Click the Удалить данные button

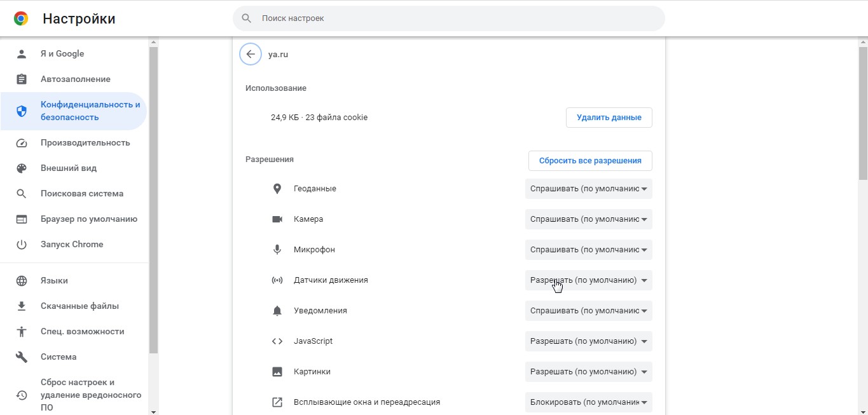point(608,117)
